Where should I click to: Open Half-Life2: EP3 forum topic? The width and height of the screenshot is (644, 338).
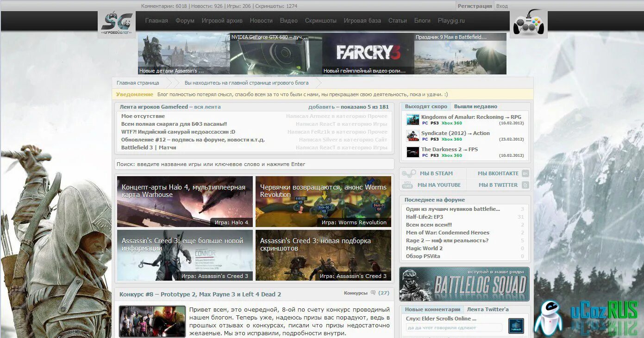(425, 217)
